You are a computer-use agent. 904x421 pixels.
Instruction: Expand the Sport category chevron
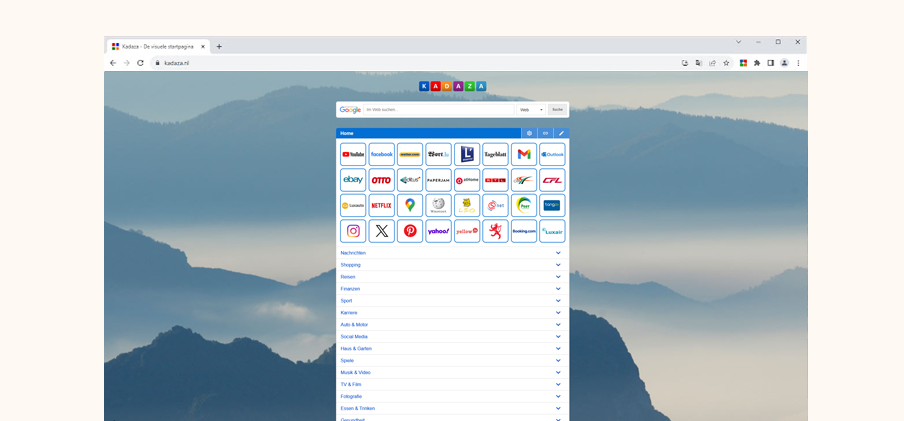[558, 300]
